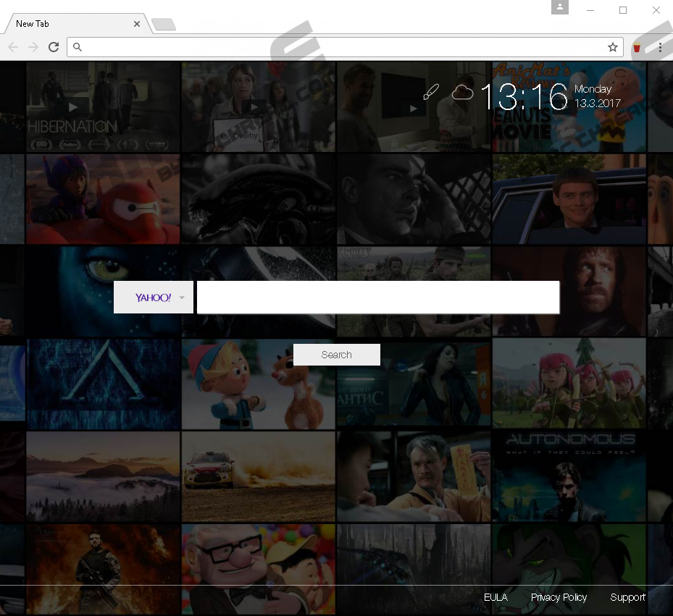Click the Search button
This screenshot has width=673, height=616.
tap(336, 355)
